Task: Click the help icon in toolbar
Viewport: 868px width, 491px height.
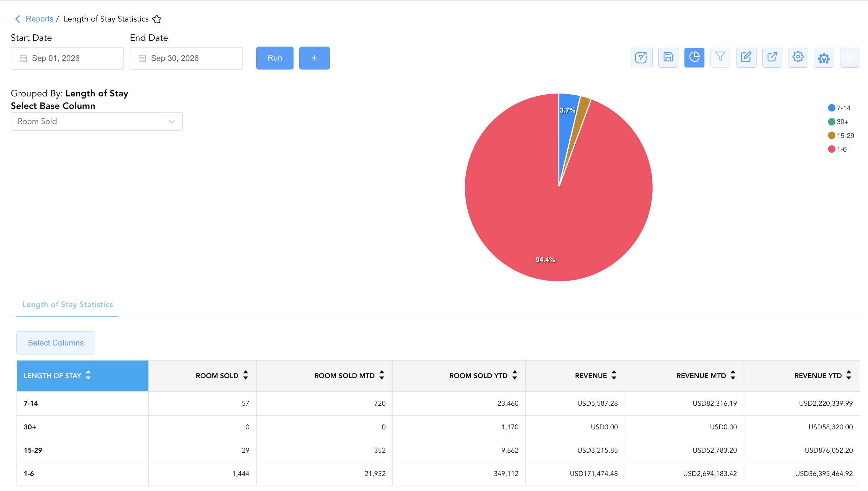Action: click(642, 58)
